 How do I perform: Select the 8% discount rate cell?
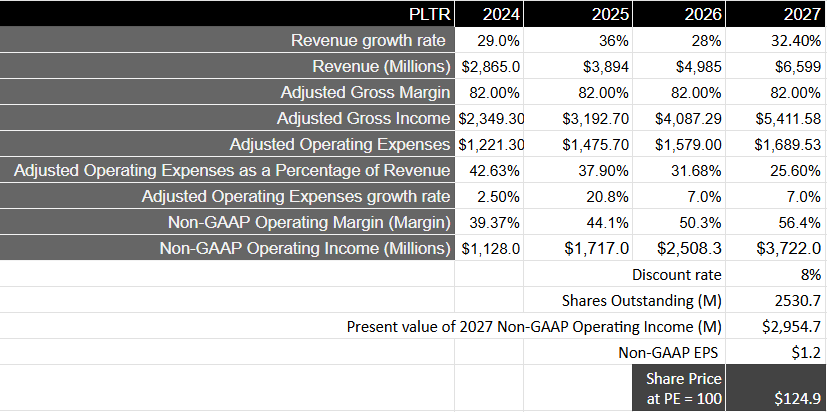click(776, 274)
